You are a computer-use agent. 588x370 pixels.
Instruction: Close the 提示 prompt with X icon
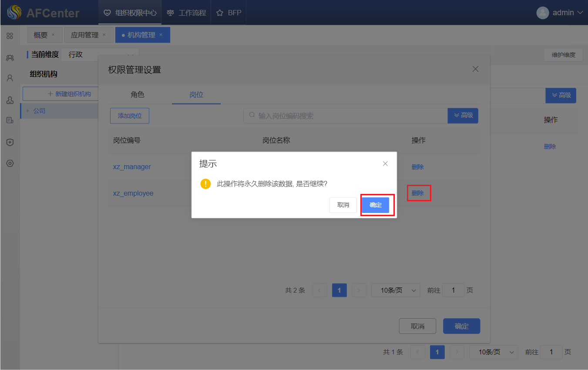(x=385, y=163)
